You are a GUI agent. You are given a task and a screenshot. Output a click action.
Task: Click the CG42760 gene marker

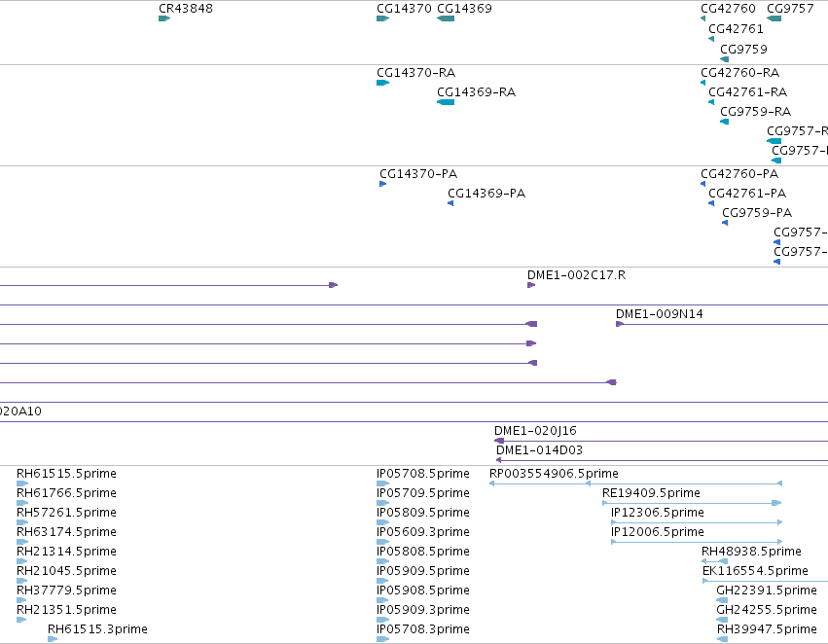tap(702, 18)
